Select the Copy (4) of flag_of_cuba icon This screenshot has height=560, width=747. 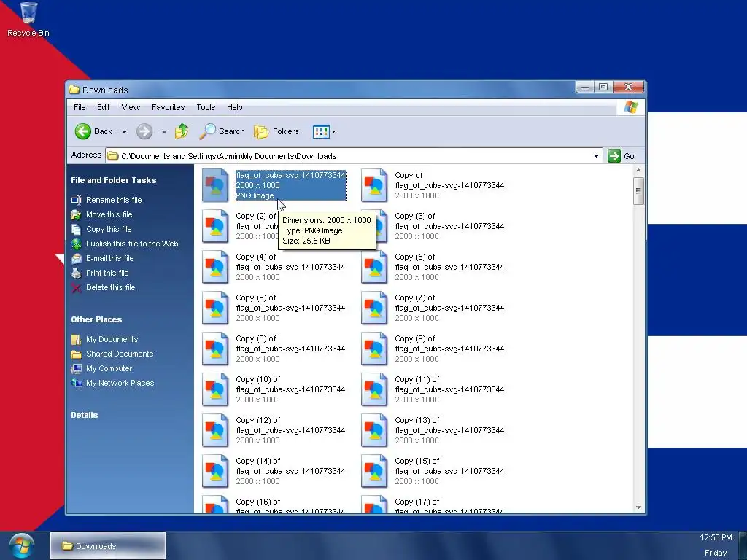[x=215, y=267]
